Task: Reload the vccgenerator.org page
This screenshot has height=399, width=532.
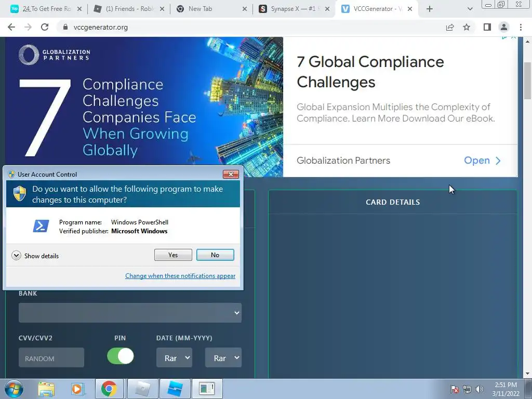Action: pyautogui.click(x=45, y=27)
